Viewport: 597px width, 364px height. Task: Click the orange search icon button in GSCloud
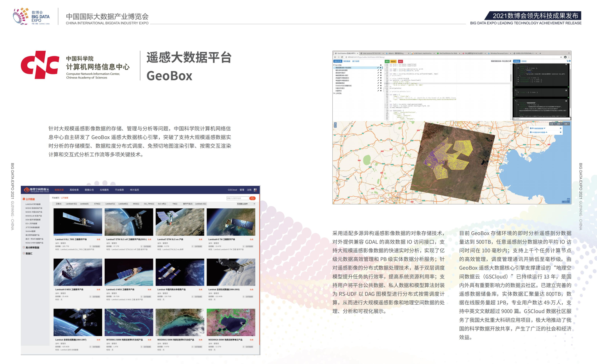point(253,198)
